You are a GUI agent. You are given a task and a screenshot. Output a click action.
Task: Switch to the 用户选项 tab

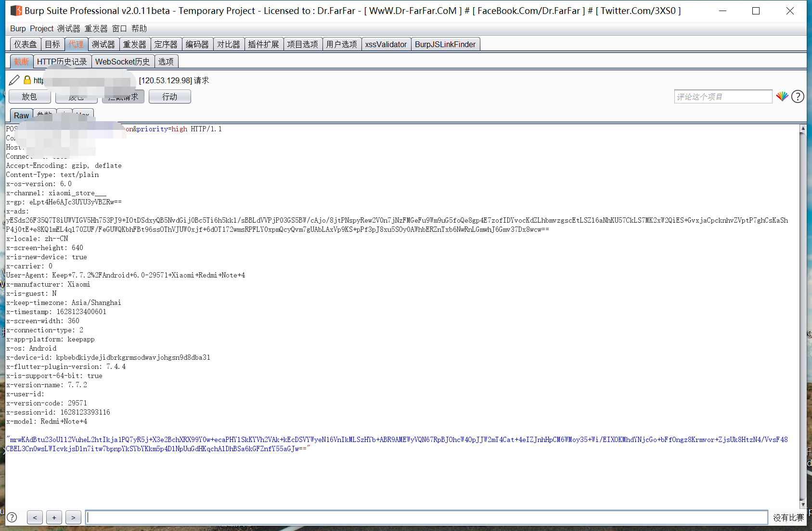pyautogui.click(x=342, y=44)
